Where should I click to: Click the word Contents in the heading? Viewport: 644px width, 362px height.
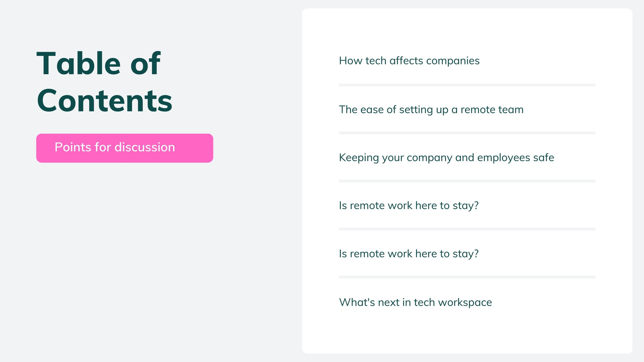tap(105, 101)
